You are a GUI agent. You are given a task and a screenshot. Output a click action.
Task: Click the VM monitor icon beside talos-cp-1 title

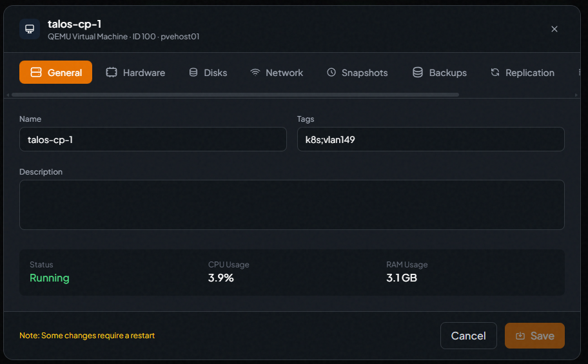point(30,29)
